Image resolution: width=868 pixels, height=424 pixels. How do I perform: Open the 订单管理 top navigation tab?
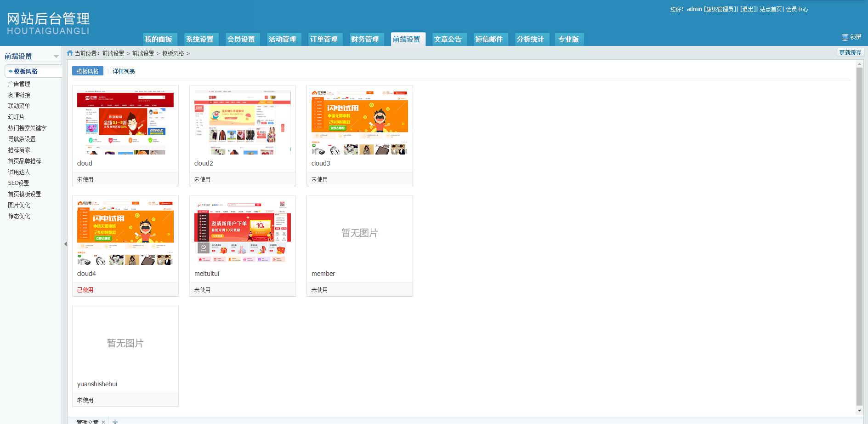323,39
